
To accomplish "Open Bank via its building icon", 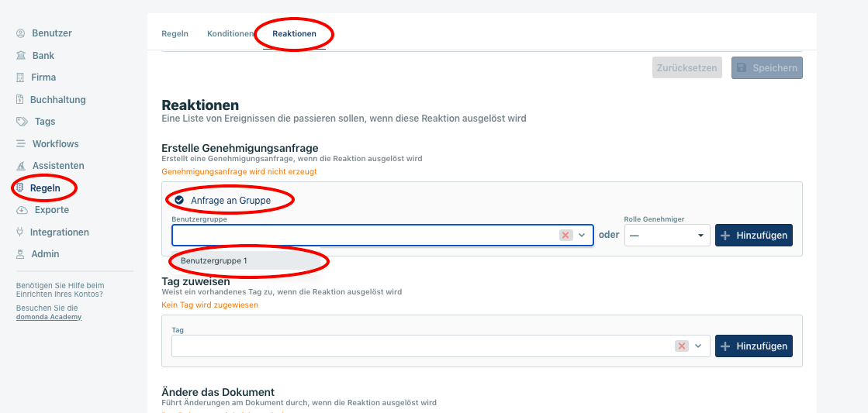I will point(21,56).
